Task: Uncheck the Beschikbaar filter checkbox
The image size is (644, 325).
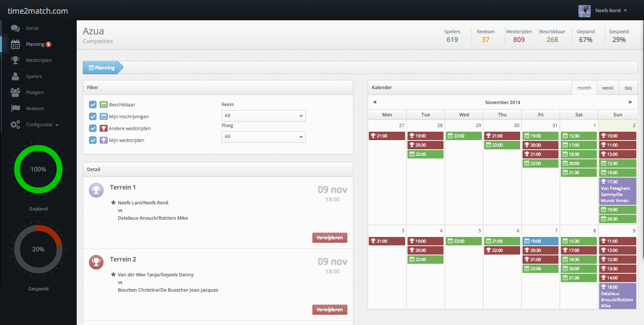Action: (93, 105)
